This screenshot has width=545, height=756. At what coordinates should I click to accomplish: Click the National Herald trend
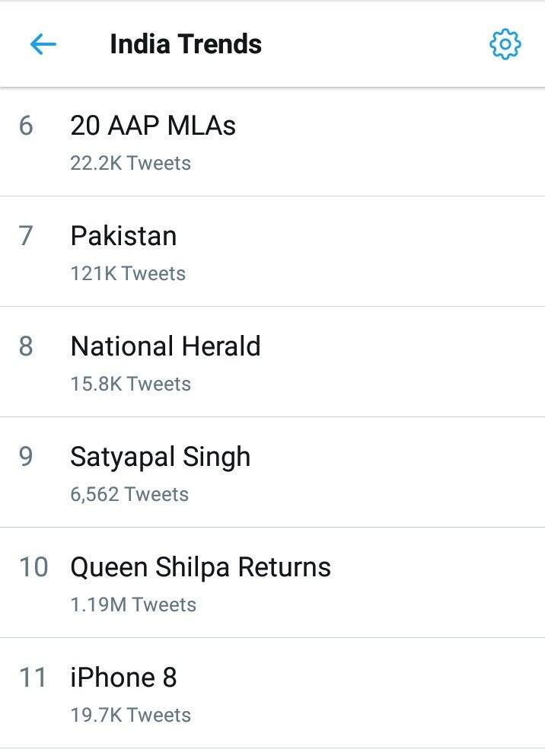(x=164, y=346)
